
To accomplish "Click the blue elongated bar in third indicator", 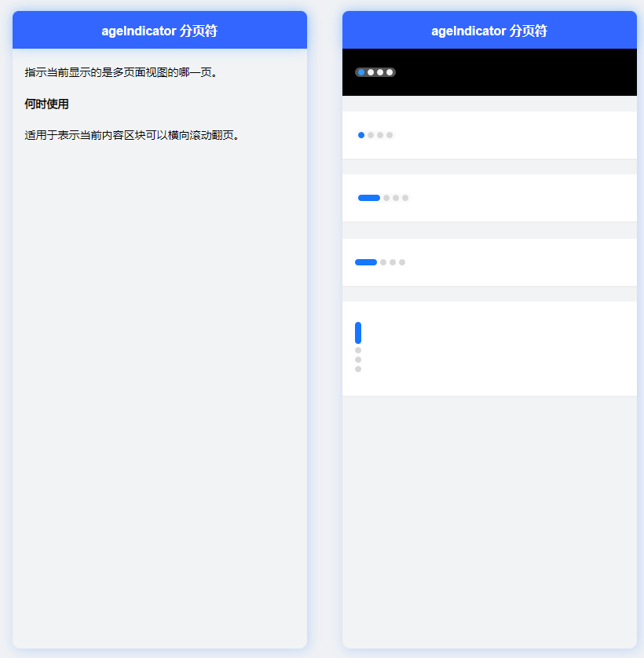I will pyautogui.click(x=369, y=198).
